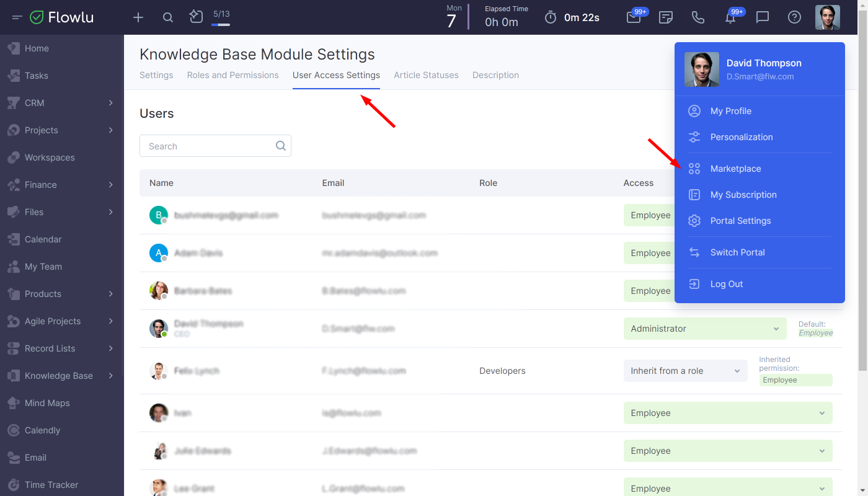Image resolution: width=868 pixels, height=496 pixels.
Task: Click Log Out in the user menu
Action: click(727, 284)
